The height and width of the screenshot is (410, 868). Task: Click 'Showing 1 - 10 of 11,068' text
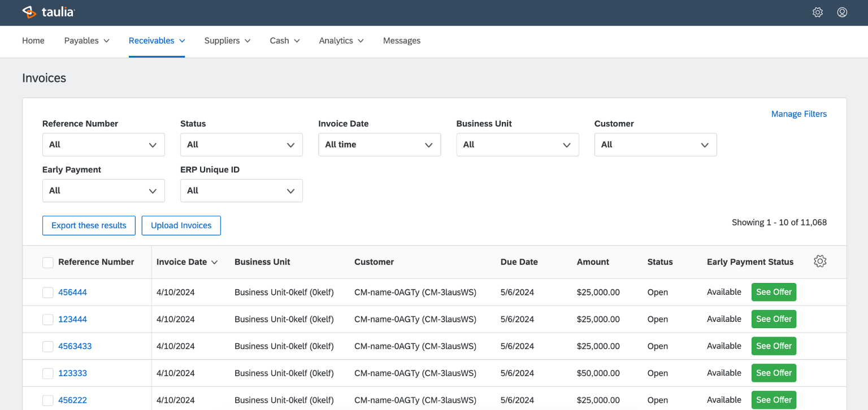point(779,223)
